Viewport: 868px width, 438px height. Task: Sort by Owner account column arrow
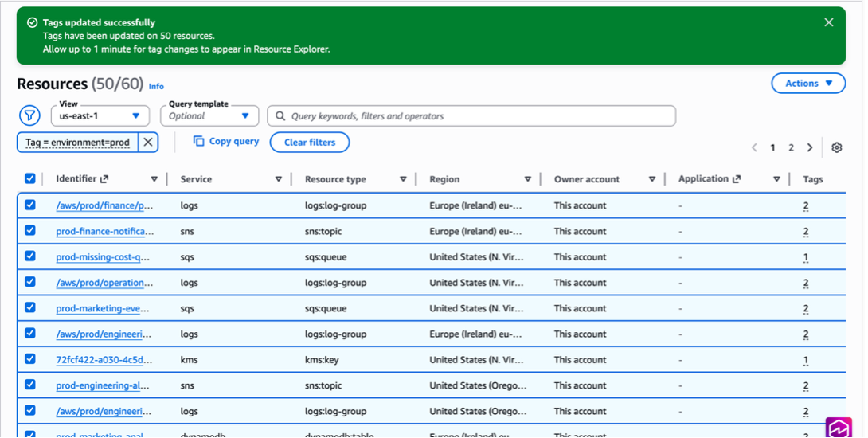coord(652,179)
